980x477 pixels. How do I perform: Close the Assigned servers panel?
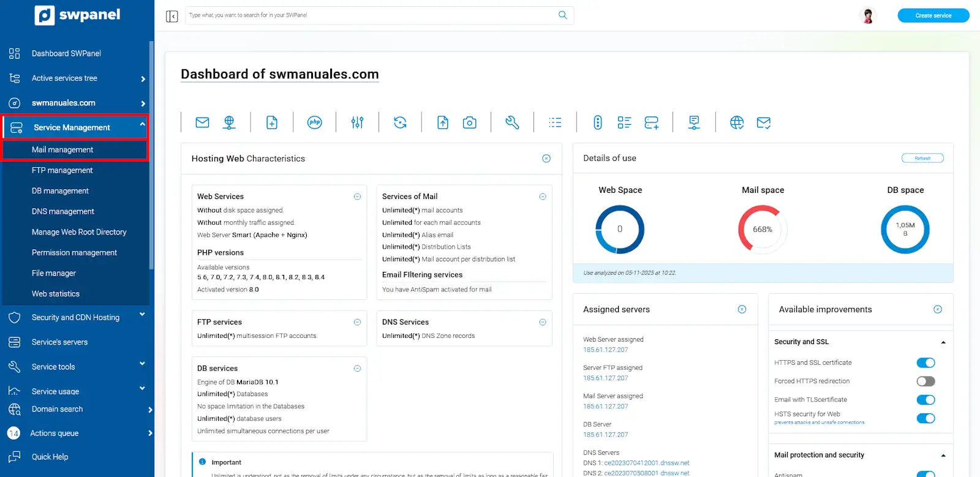pyautogui.click(x=742, y=309)
